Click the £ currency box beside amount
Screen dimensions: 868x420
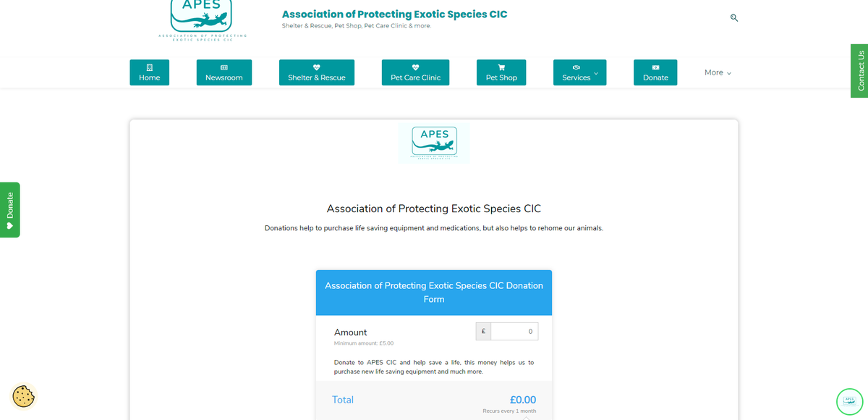[x=483, y=331]
